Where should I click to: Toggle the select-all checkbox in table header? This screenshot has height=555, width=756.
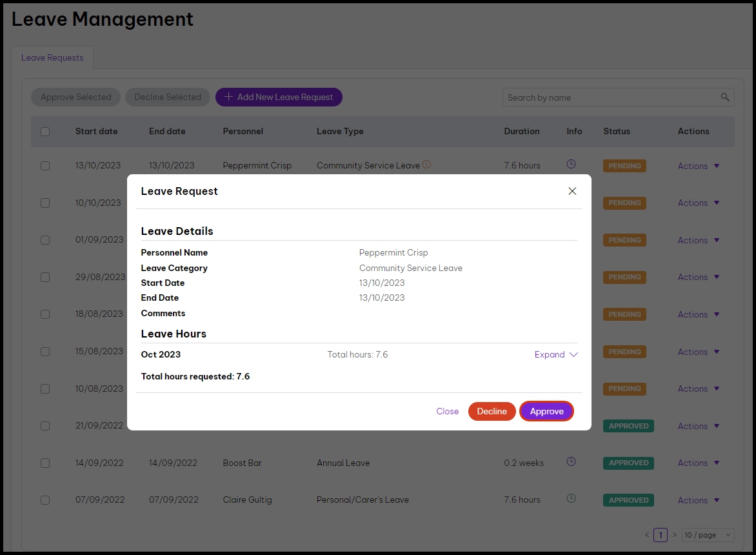coord(45,132)
